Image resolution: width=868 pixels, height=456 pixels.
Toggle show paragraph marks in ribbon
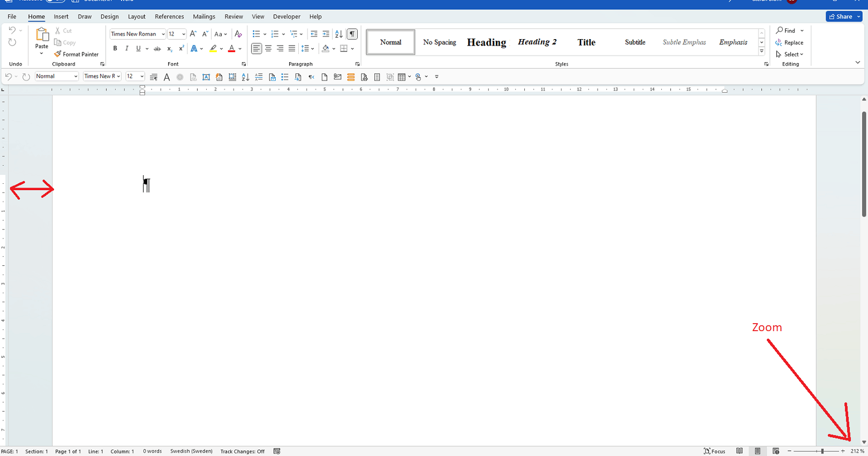352,34
